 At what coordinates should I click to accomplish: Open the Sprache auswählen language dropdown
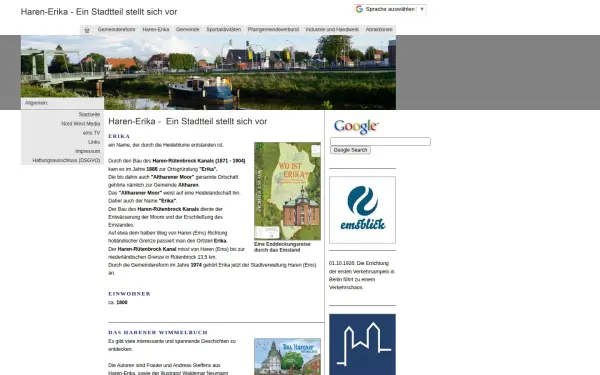[x=390, y=9]
